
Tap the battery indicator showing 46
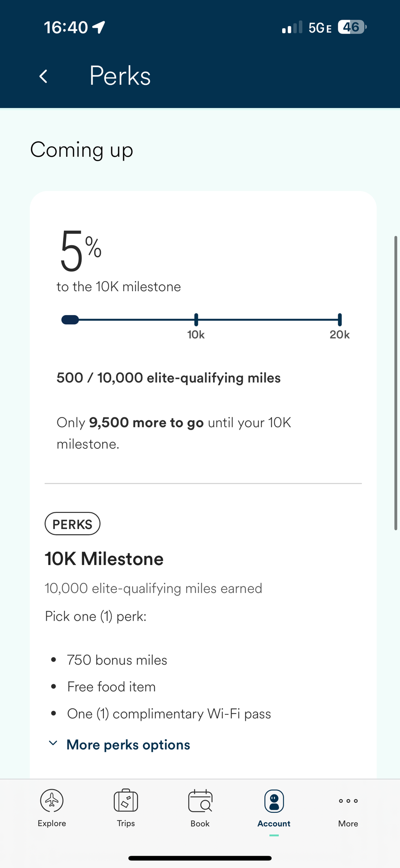tap(352, 27)
